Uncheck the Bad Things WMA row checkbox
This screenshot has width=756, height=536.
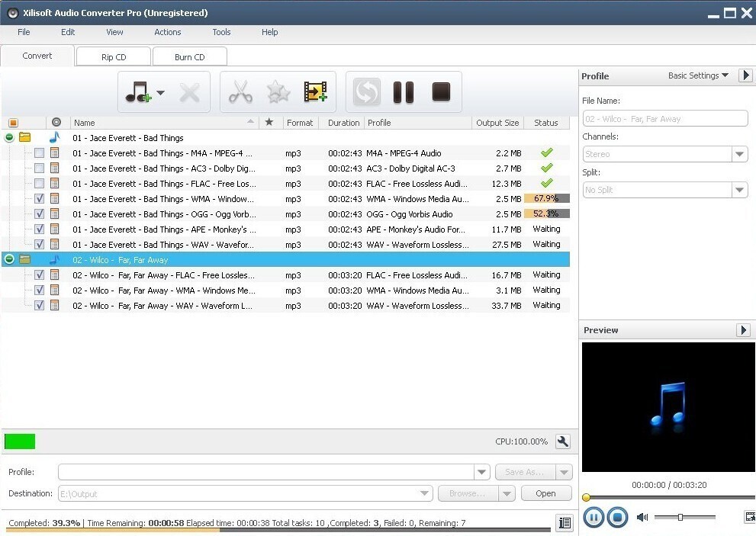pos(39,198)
